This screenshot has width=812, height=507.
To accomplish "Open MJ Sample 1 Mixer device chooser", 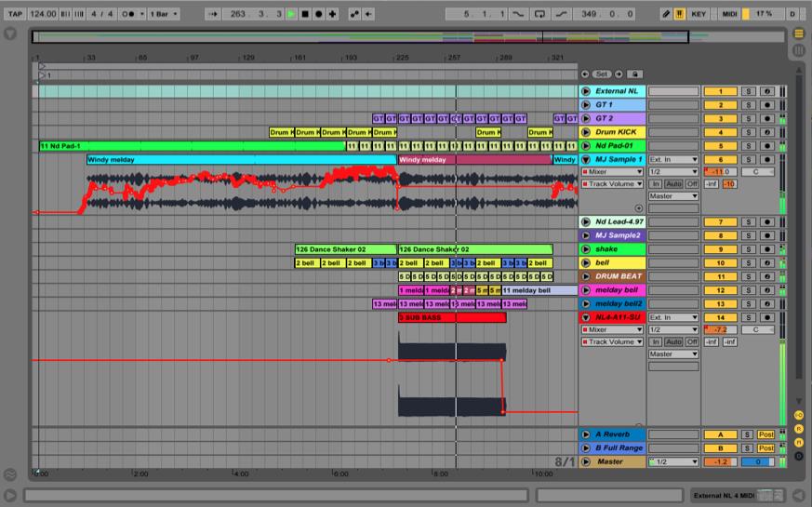I will coord(613,171).
